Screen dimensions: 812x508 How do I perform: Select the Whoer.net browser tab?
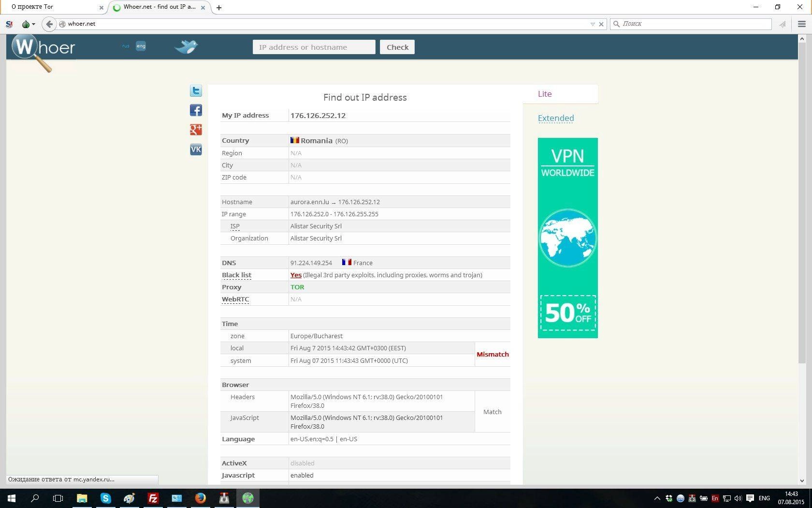159,7
